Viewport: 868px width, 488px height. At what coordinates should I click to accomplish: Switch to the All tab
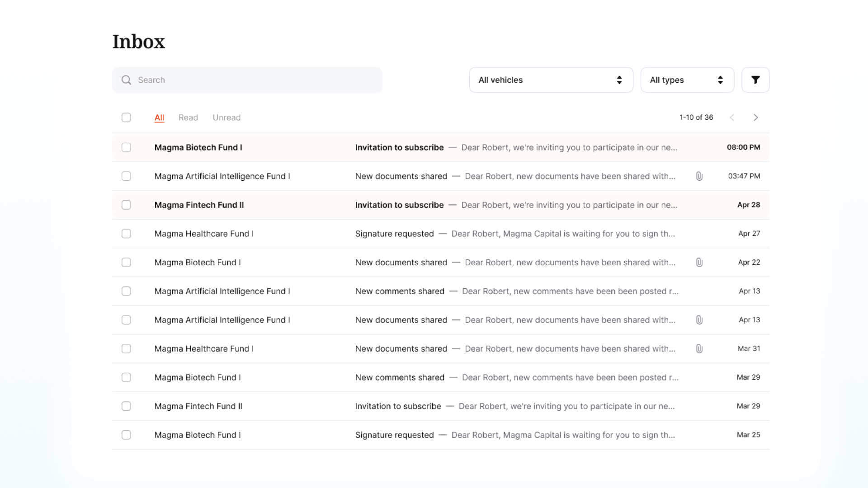(x=159, y=117)
